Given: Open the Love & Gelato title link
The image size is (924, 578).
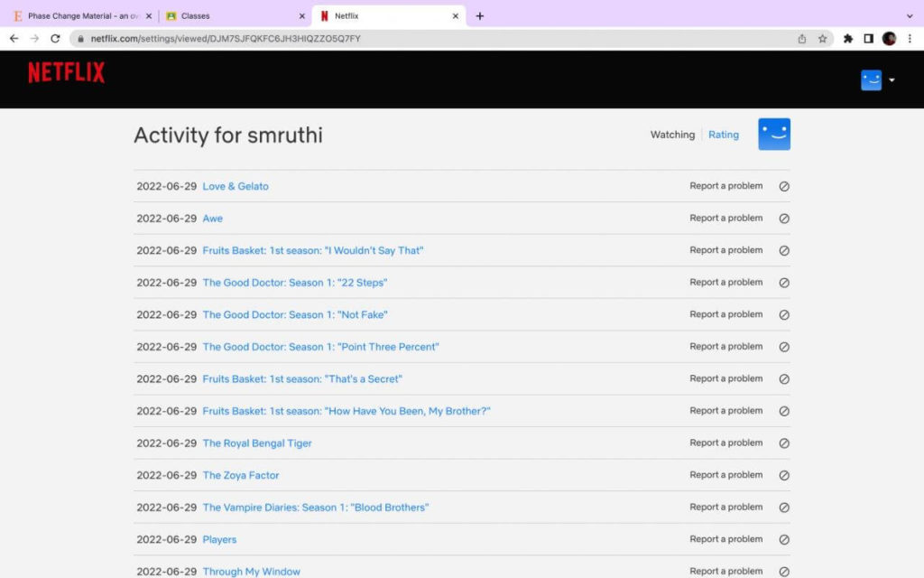Looking at the screenshot, I should [x=236, y=186].
